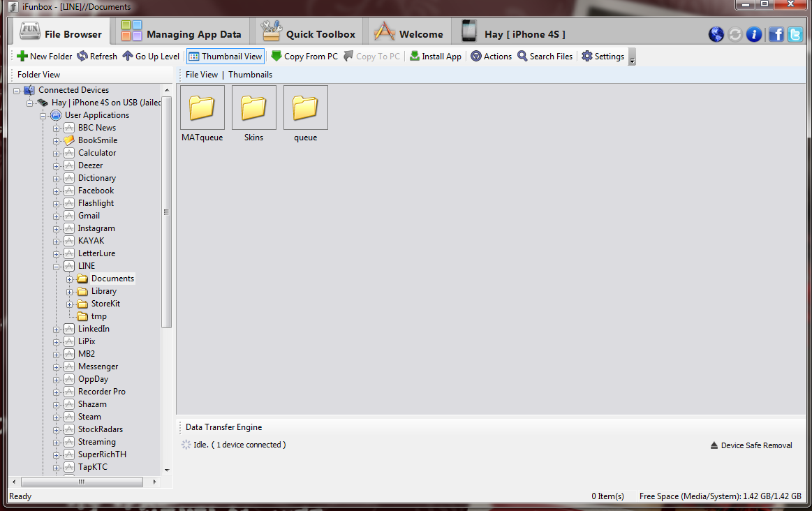Select LinkedIn in the app tree
The width and height of the screenshot is (812, 511).
tap(94, 329)
